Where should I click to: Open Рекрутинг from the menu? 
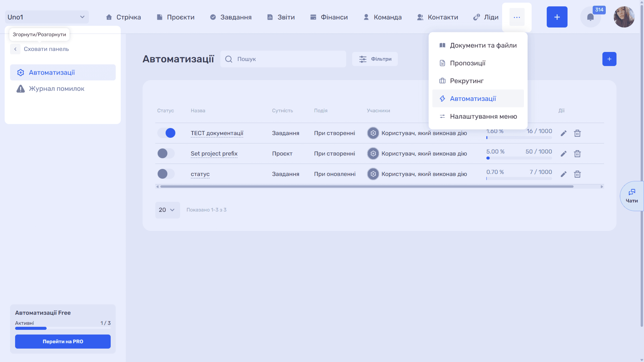(x=478, y=81)
